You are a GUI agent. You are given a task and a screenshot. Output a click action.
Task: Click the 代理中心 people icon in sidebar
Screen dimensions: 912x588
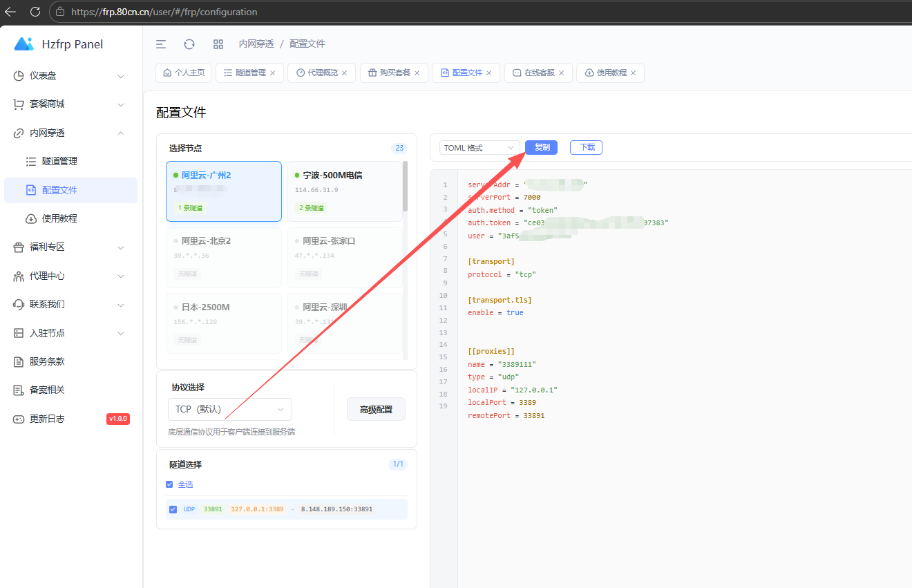click(x=19, y=276)
